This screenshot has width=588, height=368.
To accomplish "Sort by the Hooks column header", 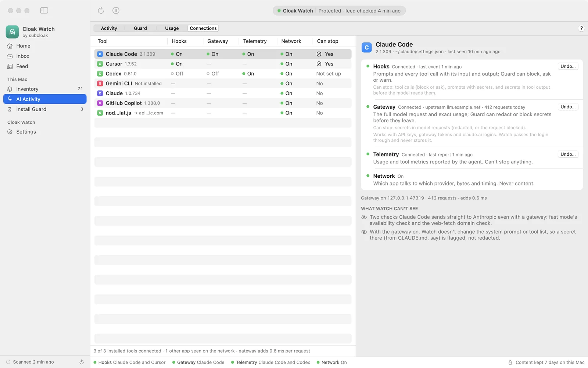I will coord(179,41).
